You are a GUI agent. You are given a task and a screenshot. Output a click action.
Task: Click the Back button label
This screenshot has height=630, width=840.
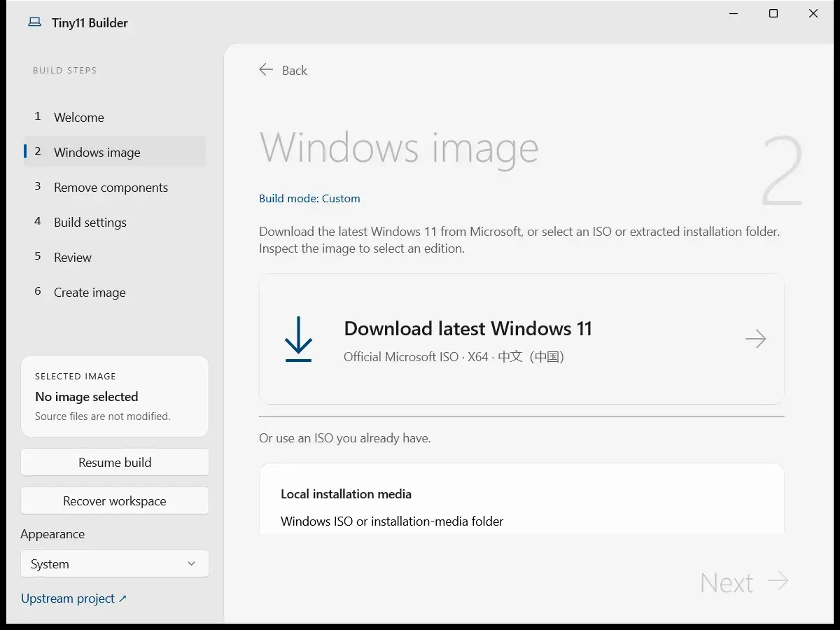tap(295, 70)
